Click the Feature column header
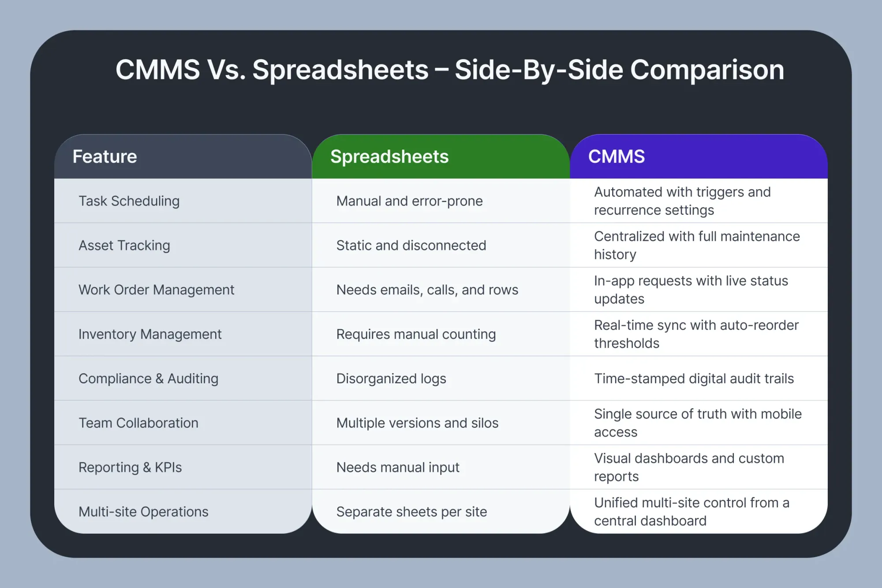The width and height of the screenshot is (882, 588). pos(183,157)
